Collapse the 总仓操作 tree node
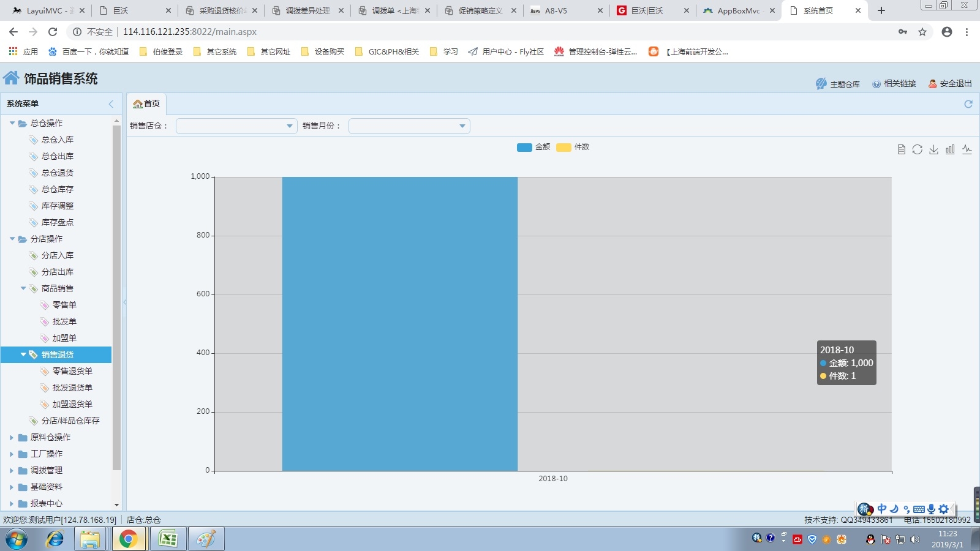Image resolution: width=980 pixels, height=551 pixels. coord(12,123)
